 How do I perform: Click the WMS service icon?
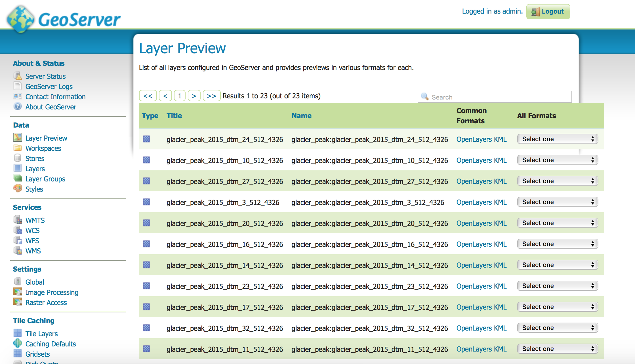pyautogui.click(x=18, y=250)
